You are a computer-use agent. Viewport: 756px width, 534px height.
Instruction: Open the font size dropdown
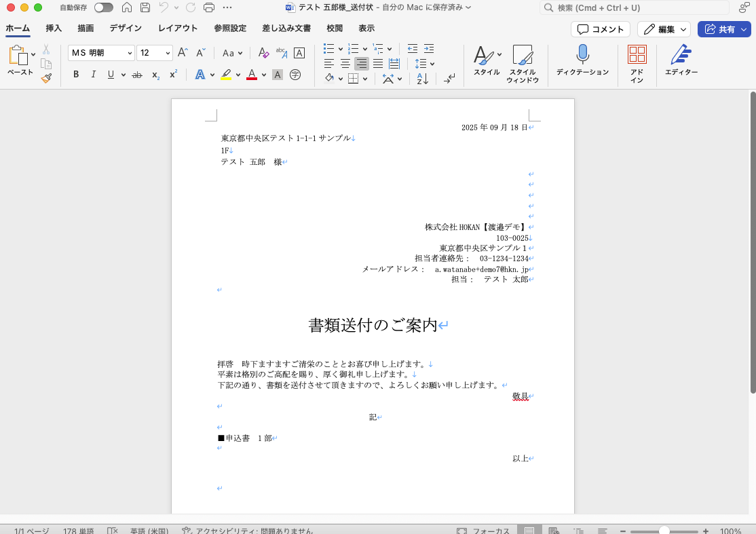coord(168,53)
